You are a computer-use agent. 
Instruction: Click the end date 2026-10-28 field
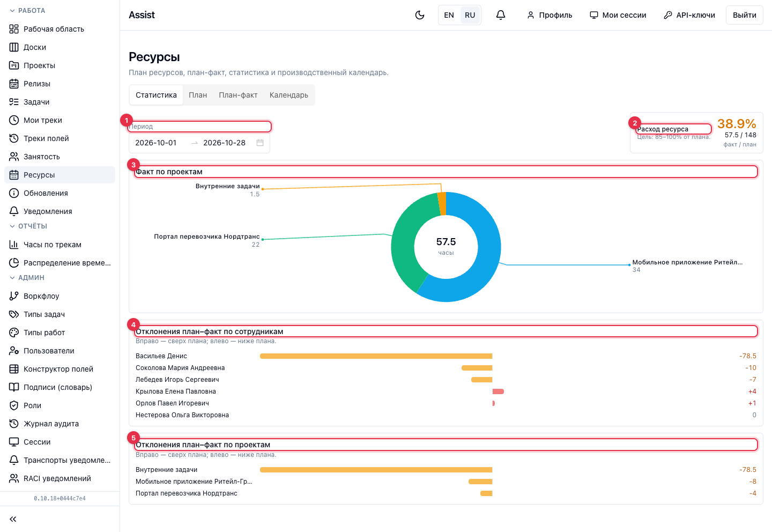coord(224,143)
